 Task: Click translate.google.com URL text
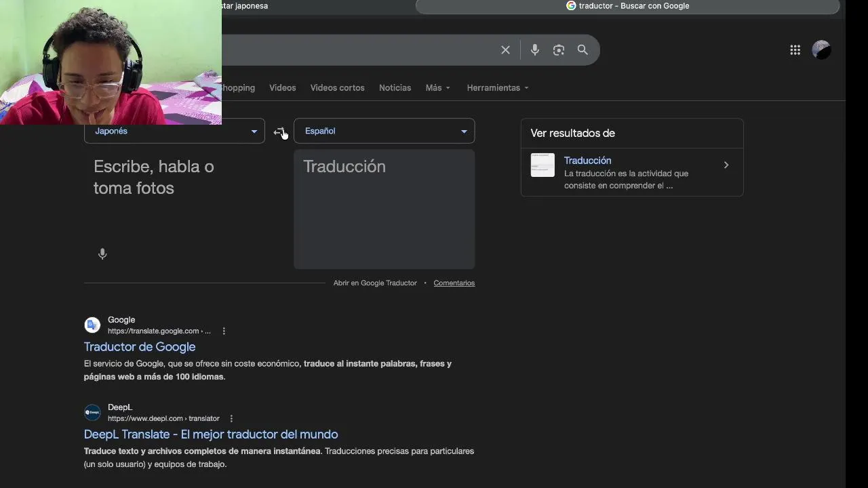coord(159,331)
